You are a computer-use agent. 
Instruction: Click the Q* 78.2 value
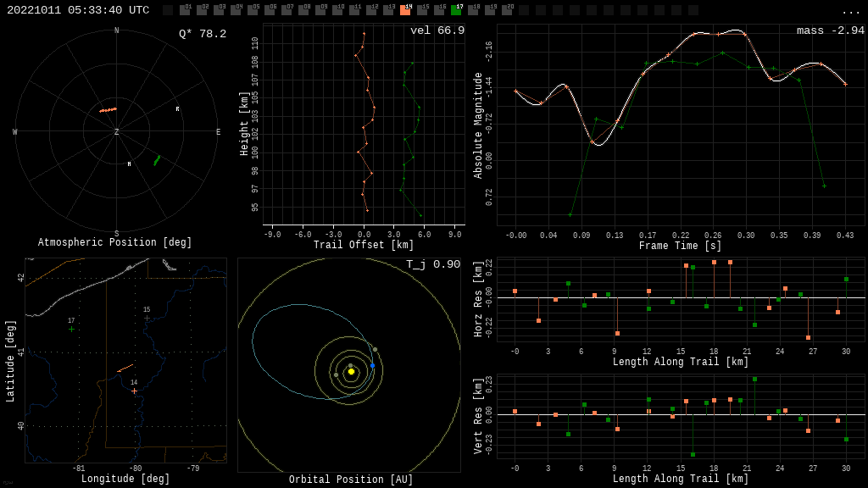[x=203, y=34]
